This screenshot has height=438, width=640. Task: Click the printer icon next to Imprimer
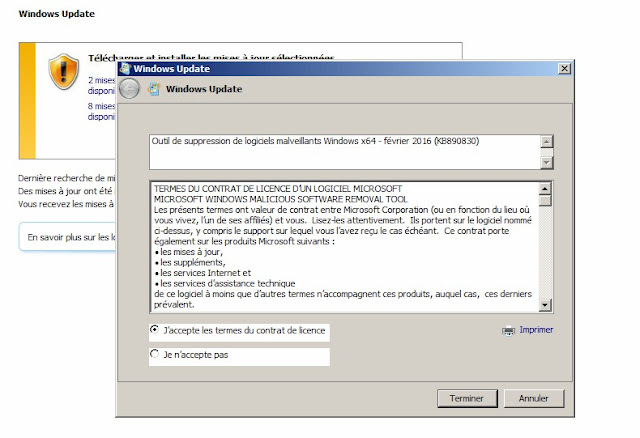pos(508,330)
